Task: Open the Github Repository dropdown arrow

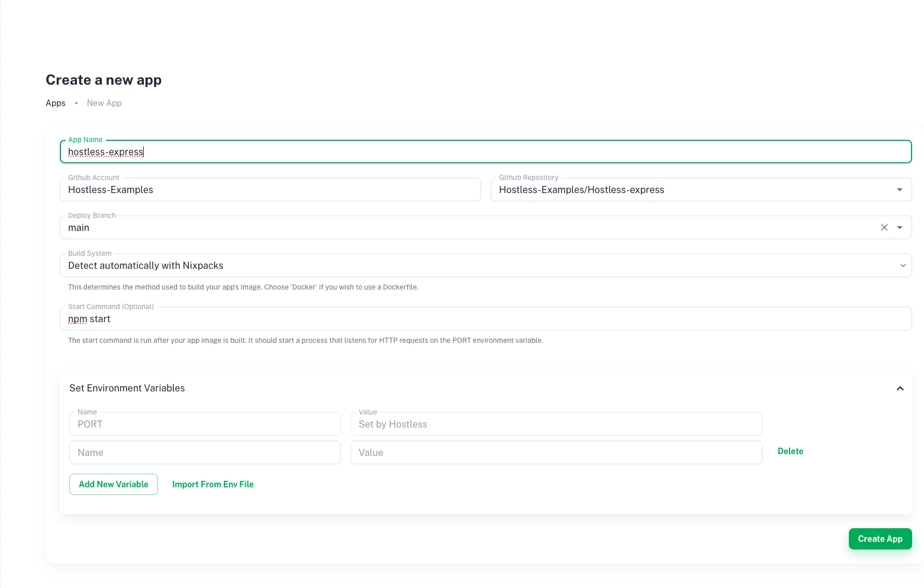Action: click(900, 189)
